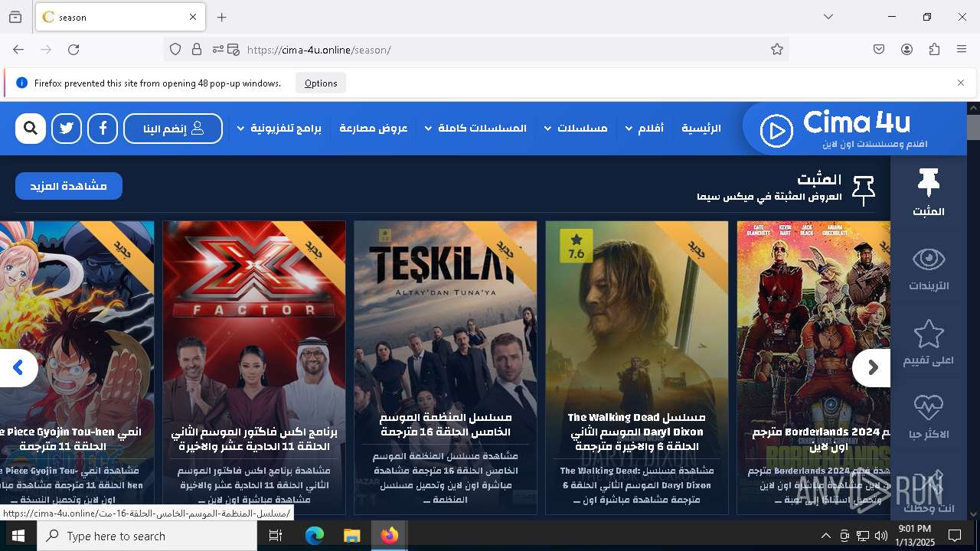Open the tracking protection shield icon
Image resolution: width=980 pixels, height=551 pixels.
[175, 50]
